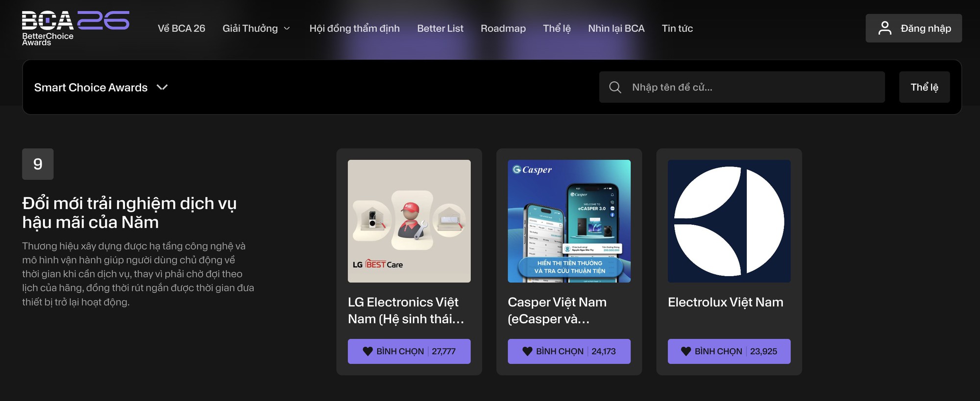Go to Hội đồng thẩm định page
Screen dimensions: 980x401
355,28
